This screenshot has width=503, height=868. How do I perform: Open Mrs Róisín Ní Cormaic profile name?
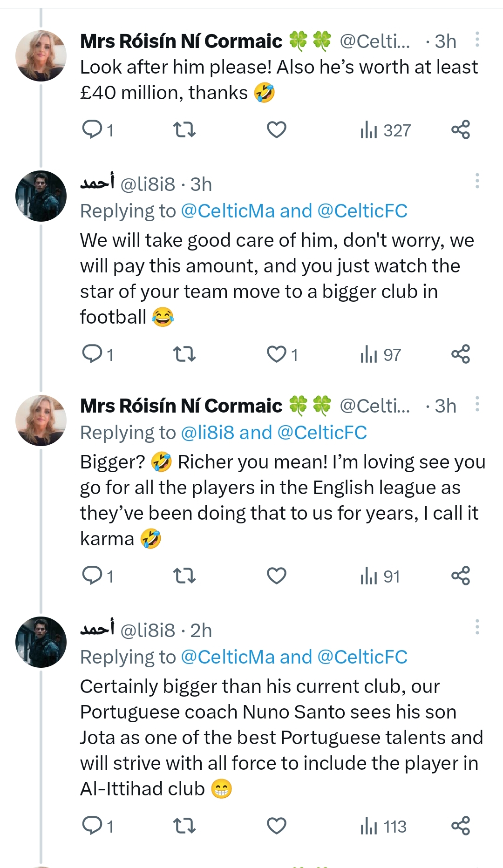[181, 41]
